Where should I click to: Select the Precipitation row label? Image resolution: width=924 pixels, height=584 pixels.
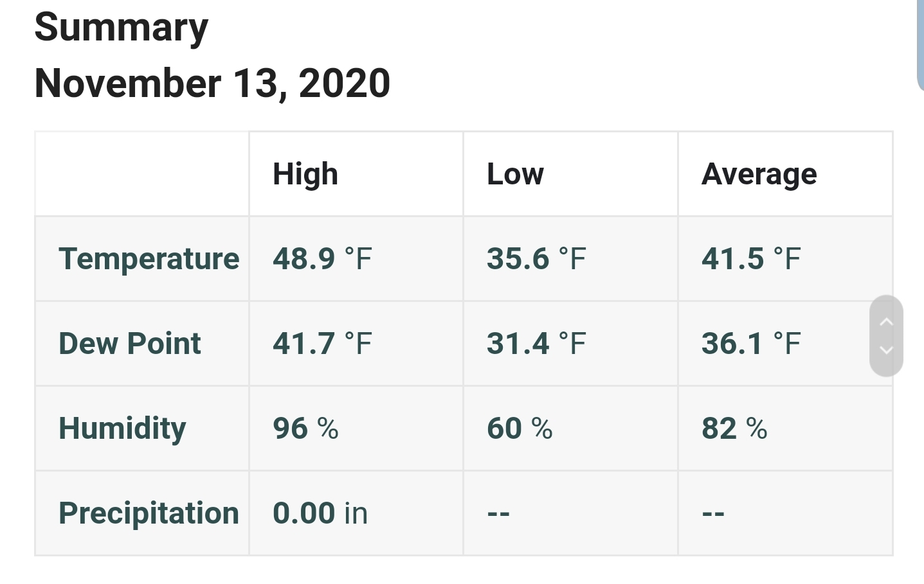coord(149,513)
